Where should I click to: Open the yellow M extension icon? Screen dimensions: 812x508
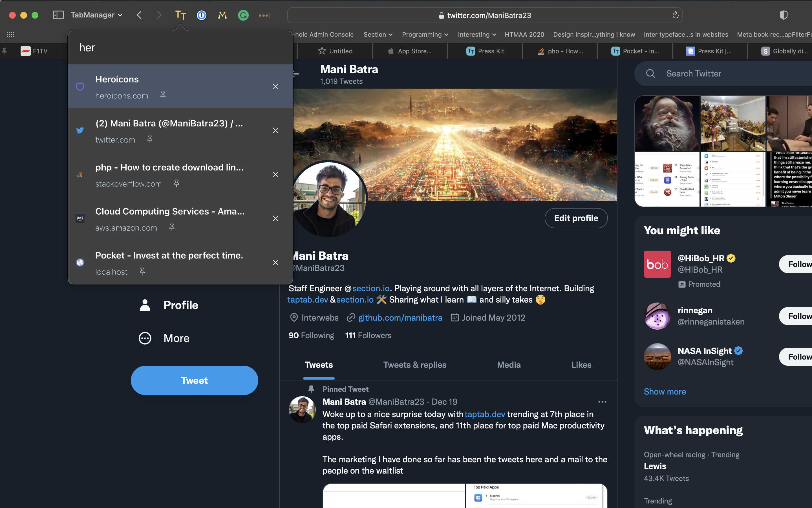[x=222, y=15]
